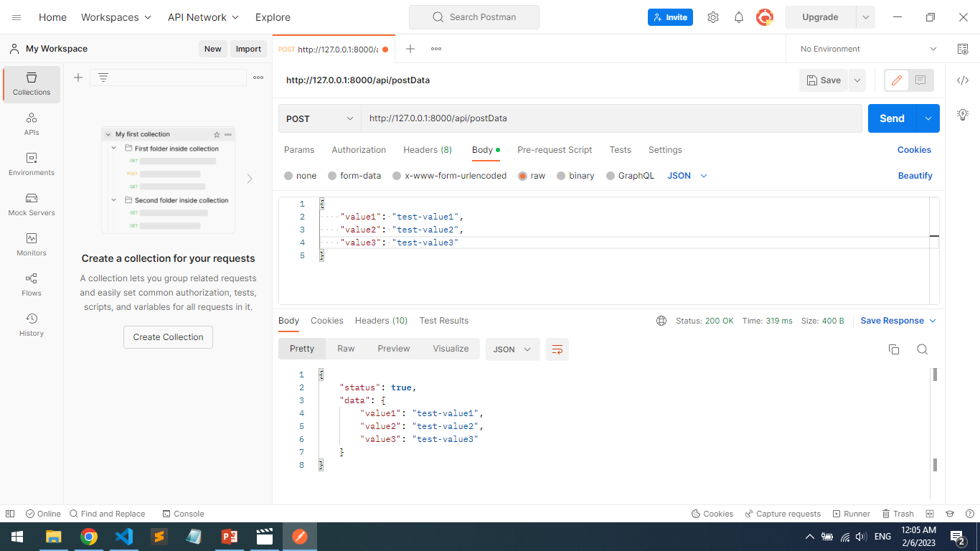980x551 pixels.
Task: Click the Beautify link
Action: [x=915, y=176]
